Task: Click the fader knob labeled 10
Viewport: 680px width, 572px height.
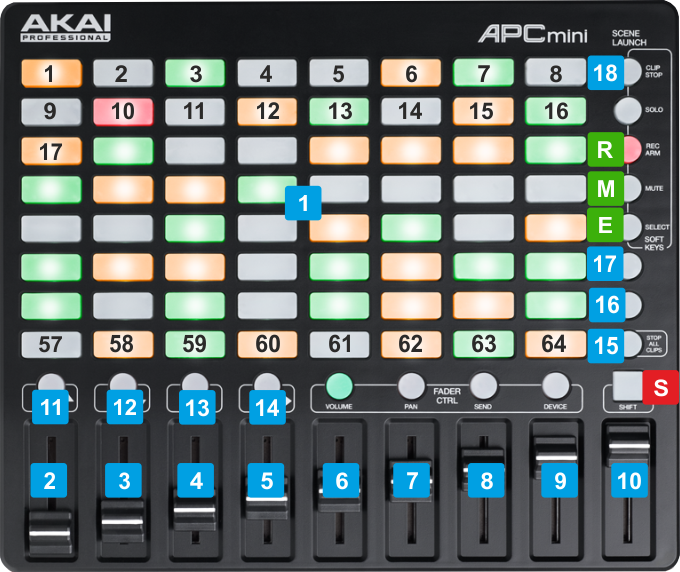Action: (629, 438)
